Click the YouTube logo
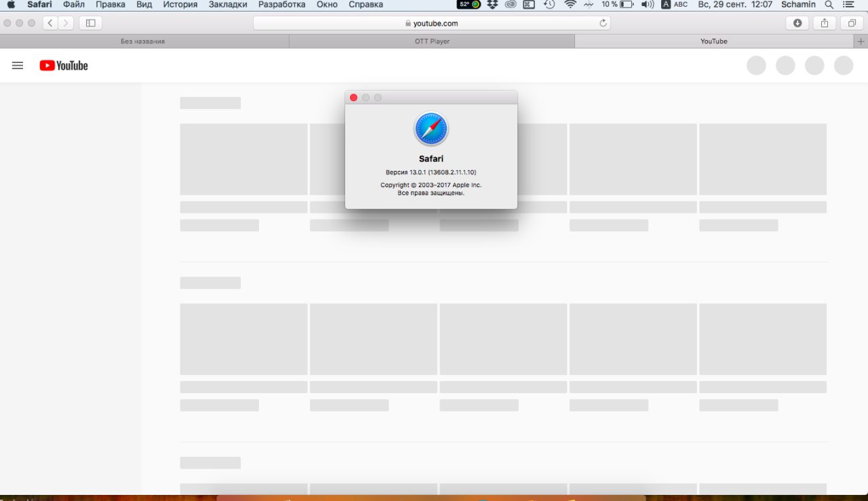 64,66
